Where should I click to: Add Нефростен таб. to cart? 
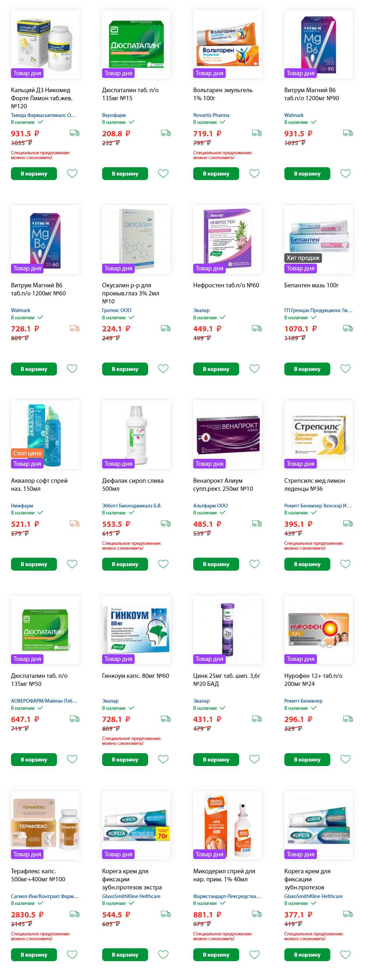(216, 369)
